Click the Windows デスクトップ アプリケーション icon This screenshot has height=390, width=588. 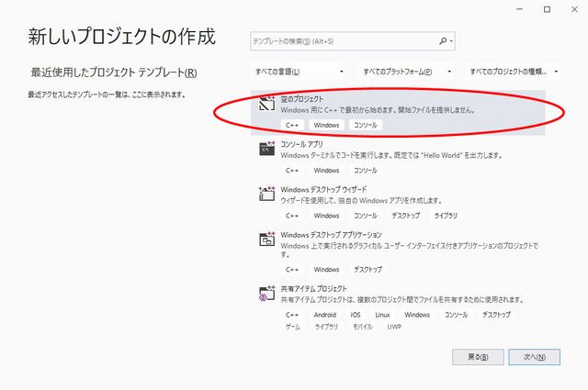[x=267, y=240]
